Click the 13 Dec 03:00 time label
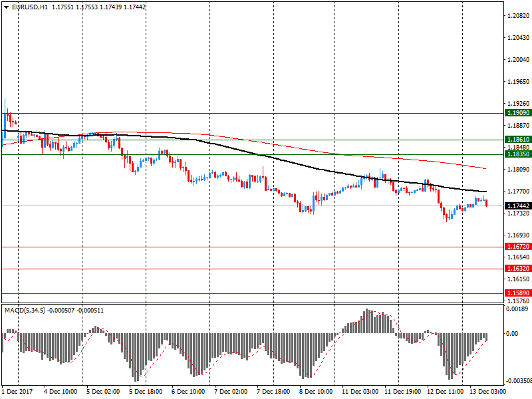The width and height of the screenshot is (532, 399). tap(487, 392)
